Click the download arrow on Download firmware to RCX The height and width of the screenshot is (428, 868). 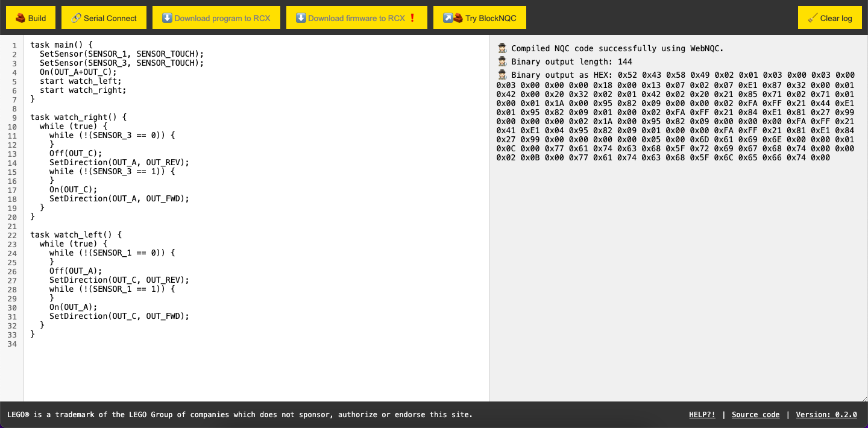point(301,17)
